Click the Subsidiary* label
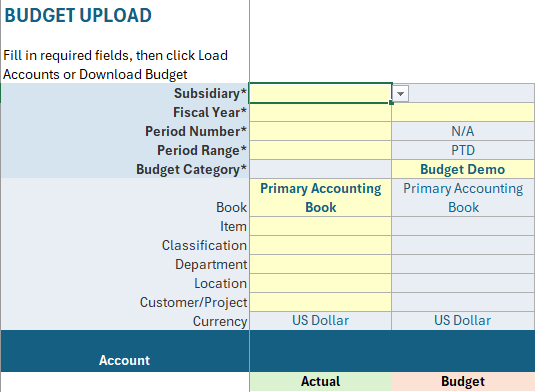 pos(210,93)
